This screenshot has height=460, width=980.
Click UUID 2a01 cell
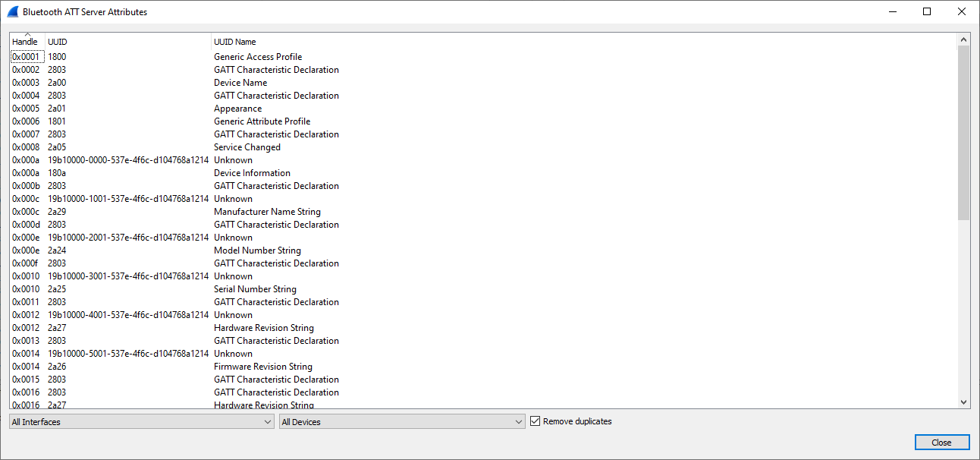pos(57,109)
